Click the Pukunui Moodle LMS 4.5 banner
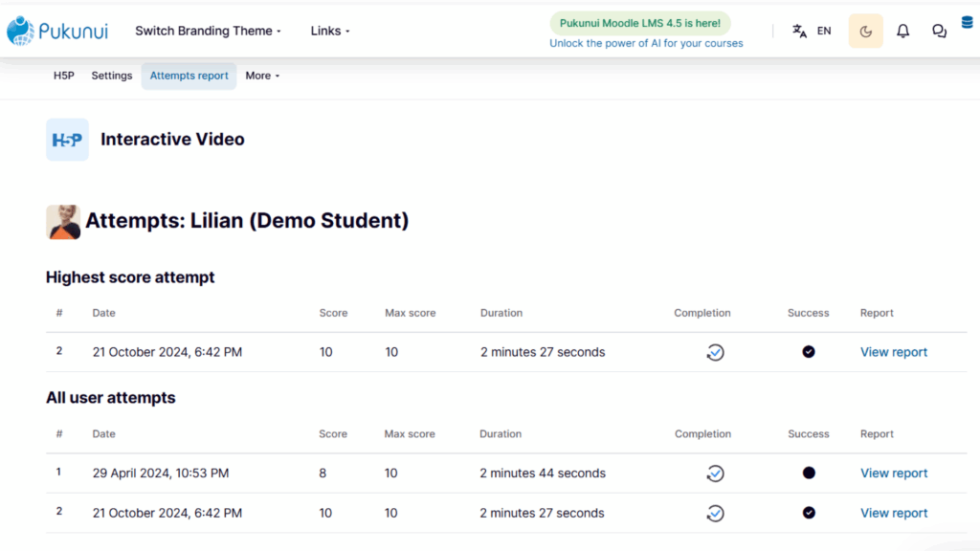Screen dimensions: 980x551 [x=640, y=23]
